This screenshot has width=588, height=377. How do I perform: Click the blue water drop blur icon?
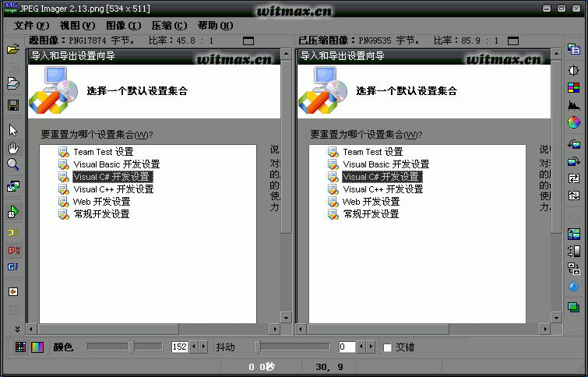[574, 286]
